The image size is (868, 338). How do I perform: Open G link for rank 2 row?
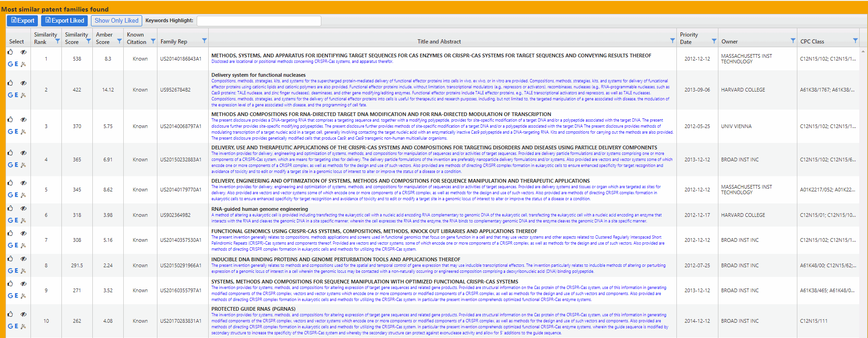pyautogui.click(x=10, y=95)
